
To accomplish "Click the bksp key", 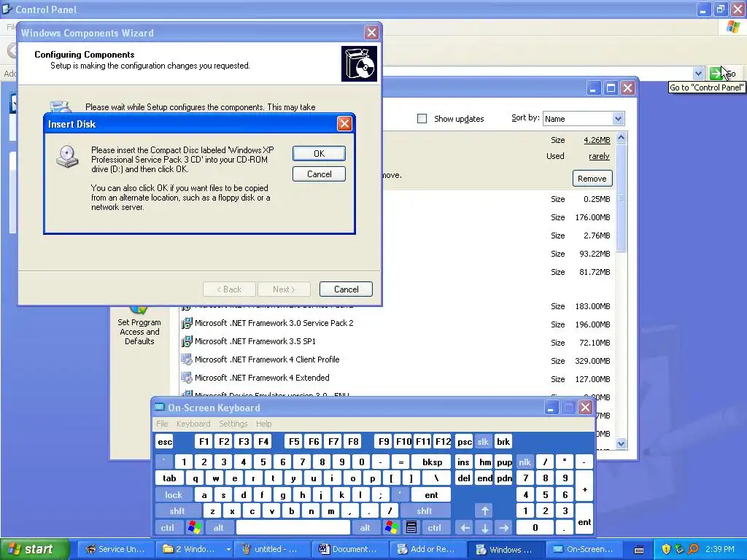I will (432, 462).
